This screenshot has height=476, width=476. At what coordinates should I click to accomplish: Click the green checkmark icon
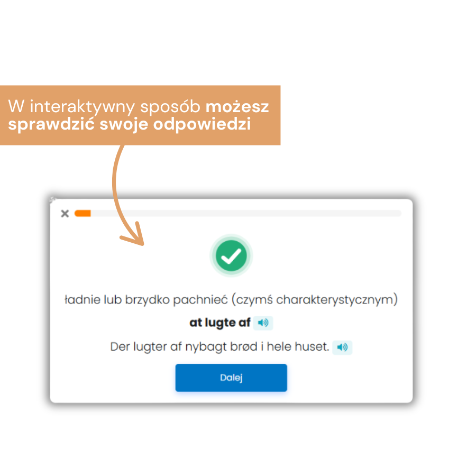(x=231, y=256)
